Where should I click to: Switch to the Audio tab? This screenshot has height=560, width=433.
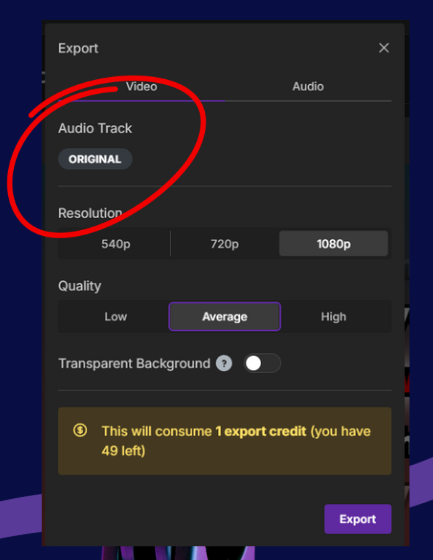point(308,86)
